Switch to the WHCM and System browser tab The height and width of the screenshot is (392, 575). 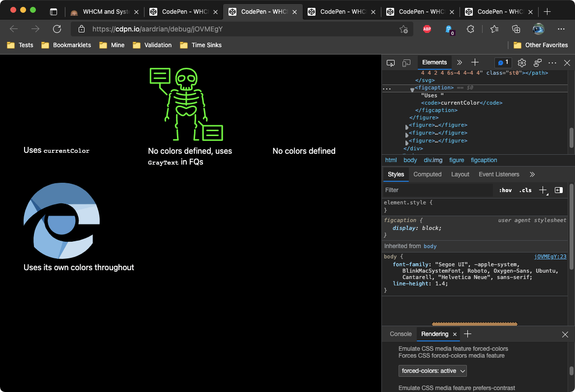tap(105, 12)
